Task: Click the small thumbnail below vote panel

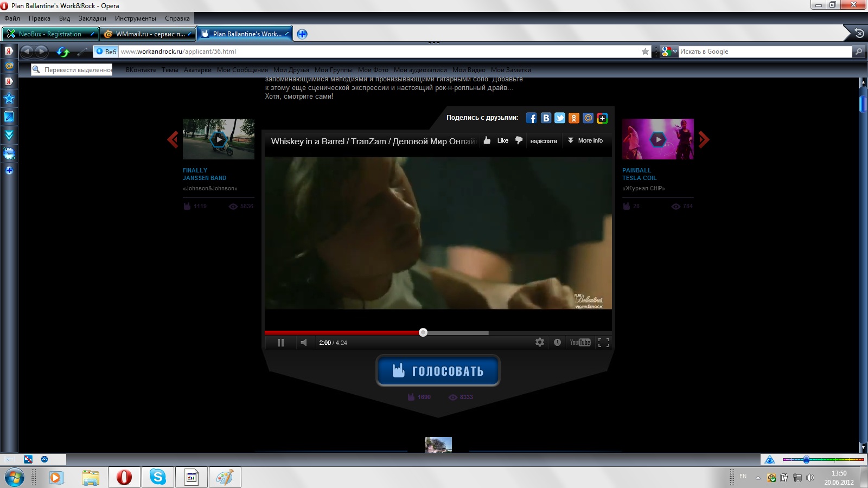Action: coord(438,445)
